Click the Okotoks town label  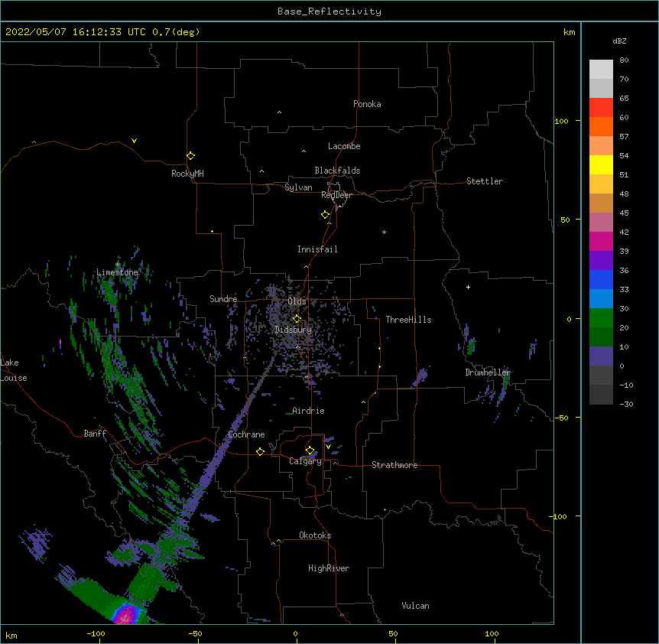315,535
